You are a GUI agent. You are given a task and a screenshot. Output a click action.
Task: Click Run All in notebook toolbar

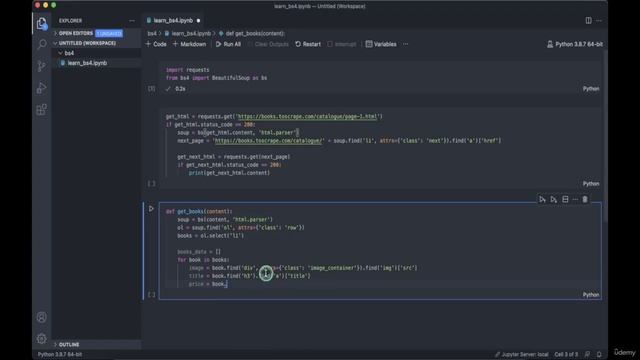click(x=228, y=44)
